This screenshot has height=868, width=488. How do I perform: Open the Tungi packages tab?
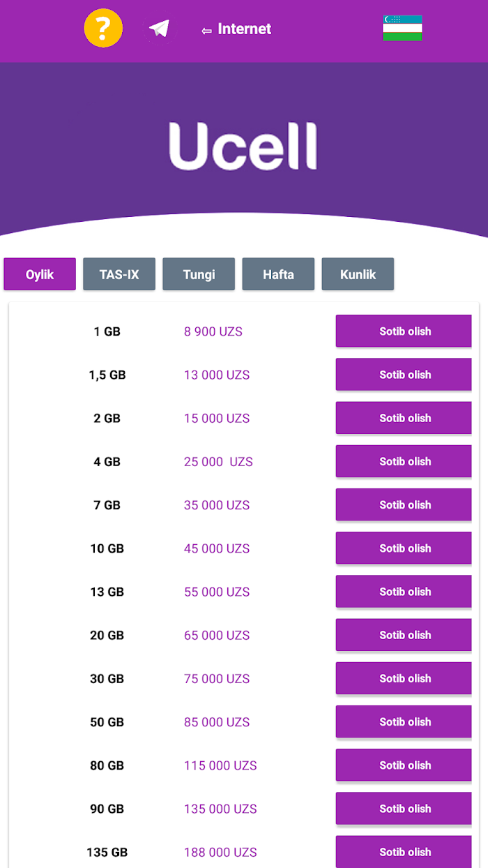click(x=199, y=274)
